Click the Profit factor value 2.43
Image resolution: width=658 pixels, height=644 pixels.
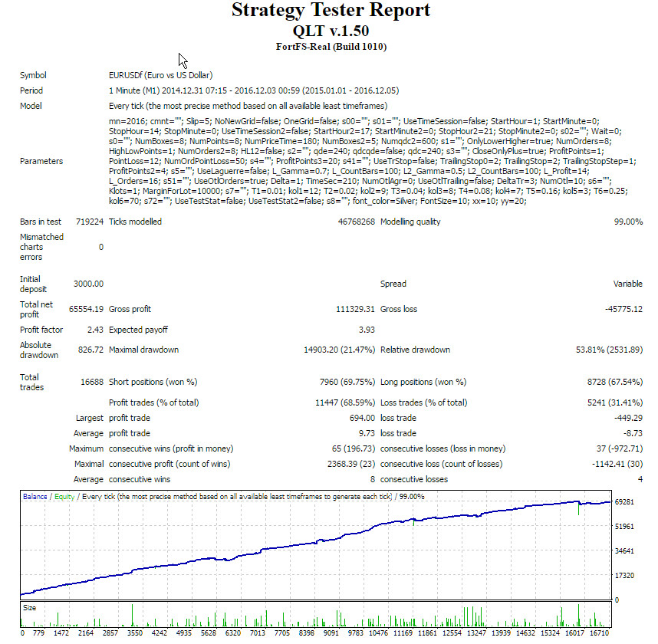click(95, 330)
